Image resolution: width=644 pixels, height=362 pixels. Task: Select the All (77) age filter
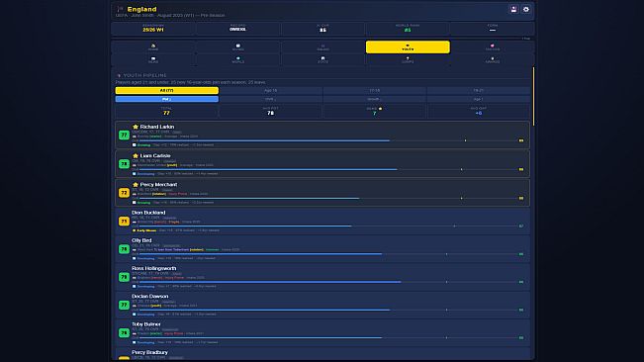pyautogui.click(x=167, y=90)
